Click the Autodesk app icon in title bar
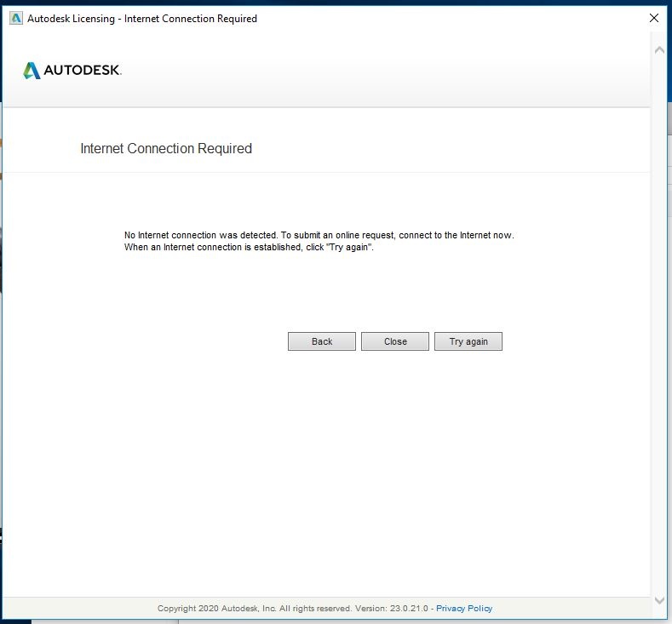Viewport: 672px width, 624px height. click(16, 19)
